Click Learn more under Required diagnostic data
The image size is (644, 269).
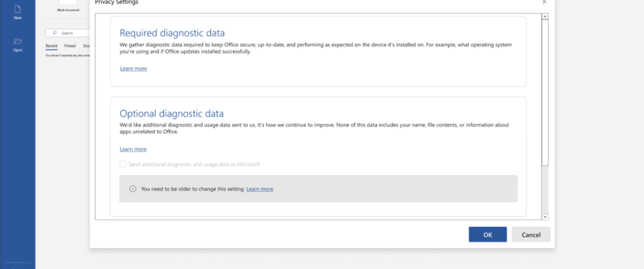(x=133, y=69)
